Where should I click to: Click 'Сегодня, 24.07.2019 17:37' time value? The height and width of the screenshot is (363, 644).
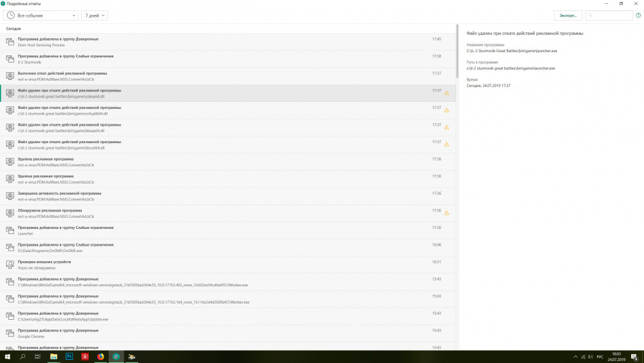[488, 86]
